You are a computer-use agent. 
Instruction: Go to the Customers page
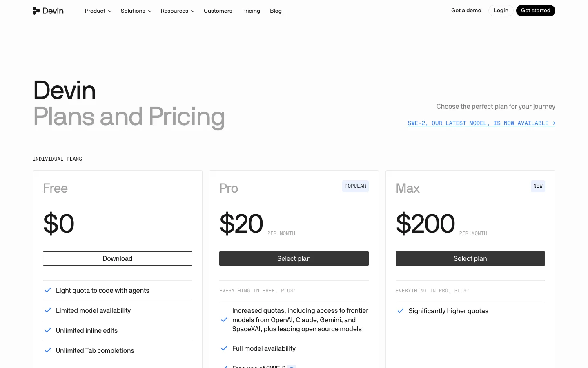218,11
